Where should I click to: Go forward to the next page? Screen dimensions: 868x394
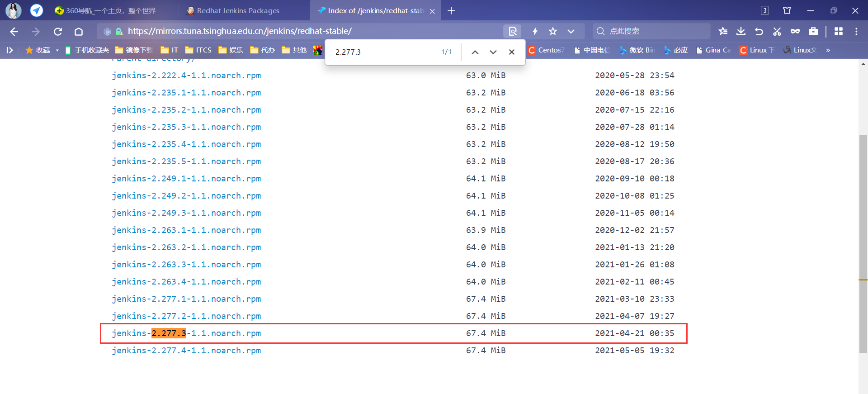[x=36, y=31]
